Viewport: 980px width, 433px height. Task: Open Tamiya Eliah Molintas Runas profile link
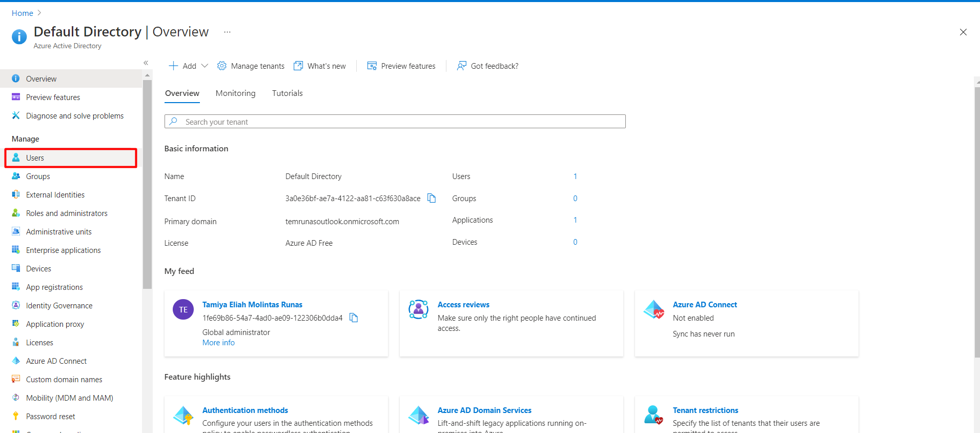[x=252, y=304]
